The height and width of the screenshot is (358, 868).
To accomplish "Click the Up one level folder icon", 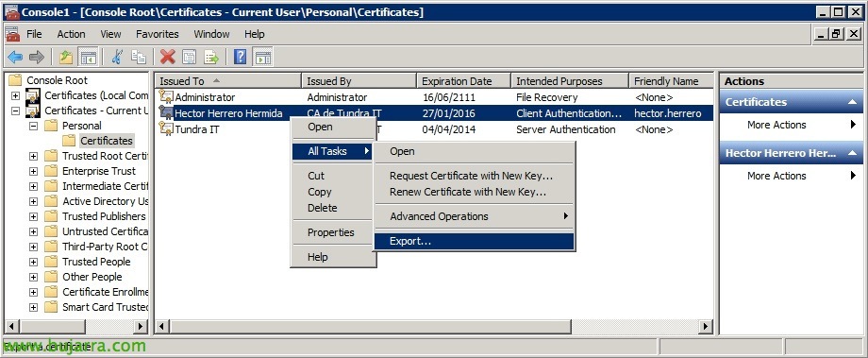I will 66,57.
